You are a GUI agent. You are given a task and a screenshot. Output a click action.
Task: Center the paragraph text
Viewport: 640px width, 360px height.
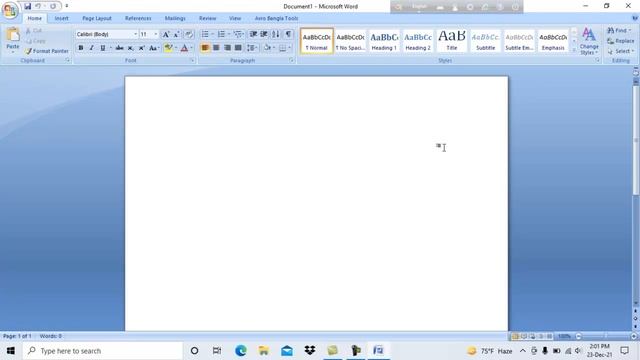(x=216, y=48)
